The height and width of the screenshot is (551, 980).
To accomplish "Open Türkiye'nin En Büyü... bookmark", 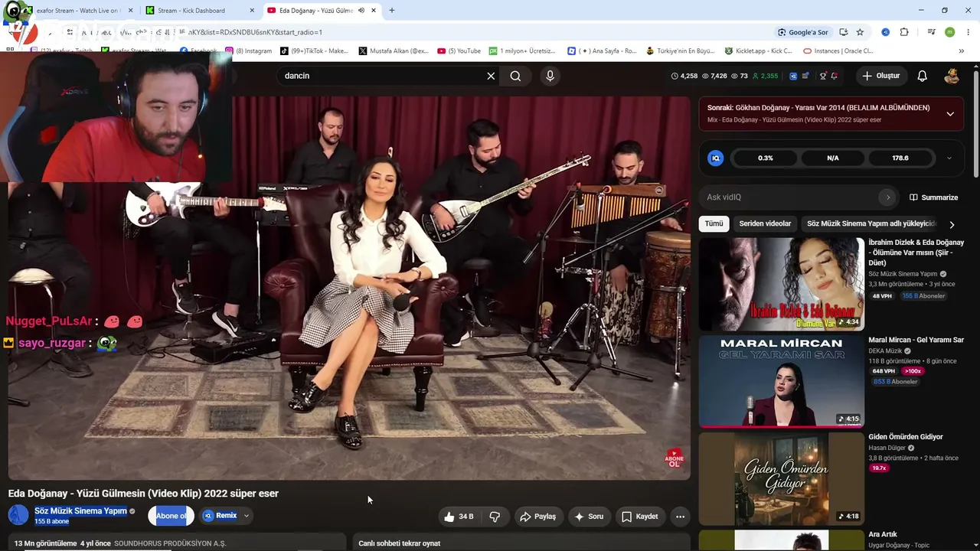I will 680,51.
